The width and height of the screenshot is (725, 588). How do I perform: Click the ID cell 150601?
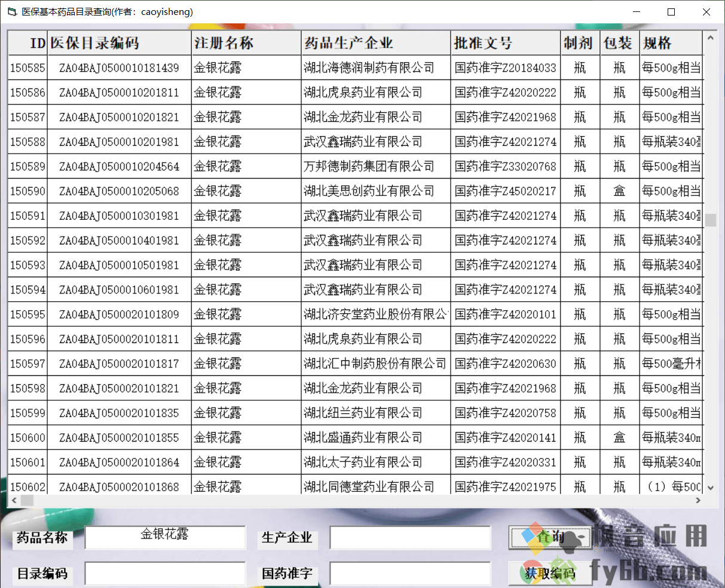pyautogui.click(x=28, y=463)
